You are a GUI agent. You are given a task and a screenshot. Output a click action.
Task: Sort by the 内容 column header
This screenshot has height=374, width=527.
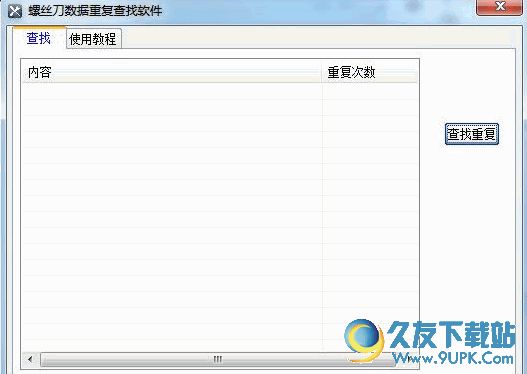[171, 72]
